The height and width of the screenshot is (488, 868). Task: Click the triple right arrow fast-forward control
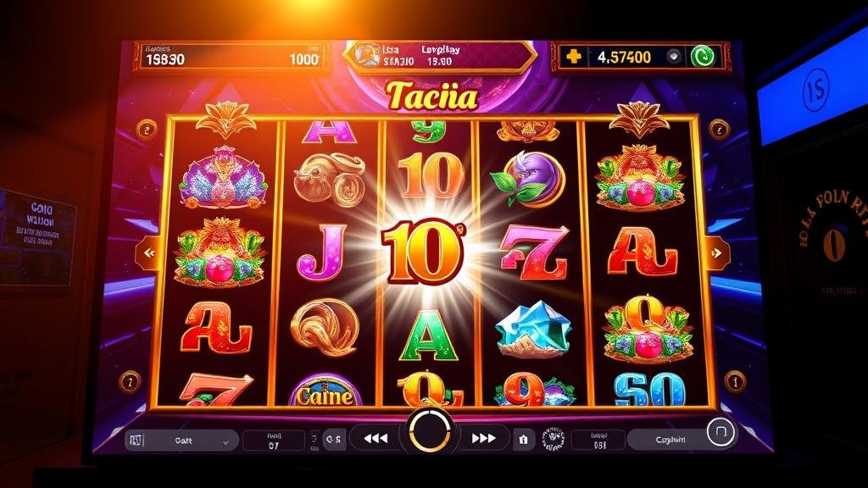[x=483, y=439]
